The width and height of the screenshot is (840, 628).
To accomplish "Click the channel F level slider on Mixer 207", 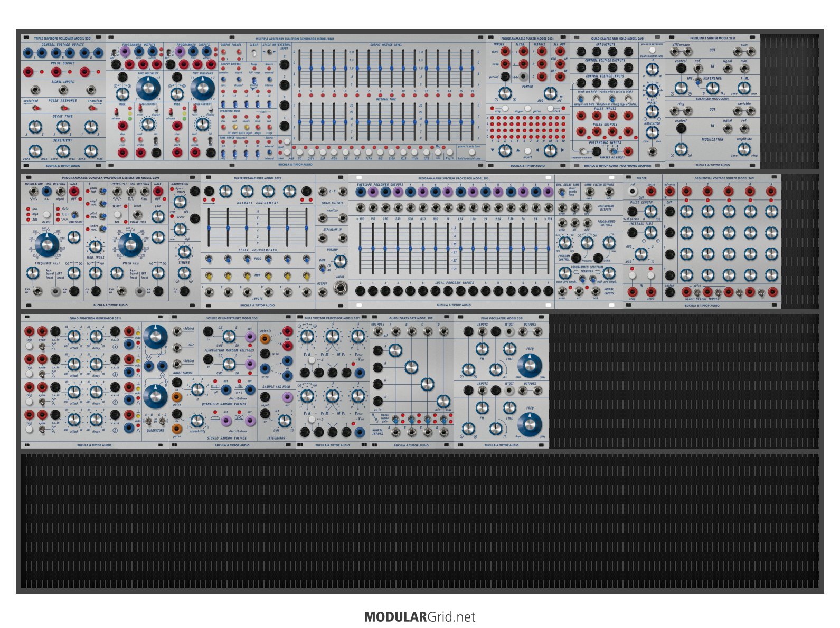I will click(306, 227).
